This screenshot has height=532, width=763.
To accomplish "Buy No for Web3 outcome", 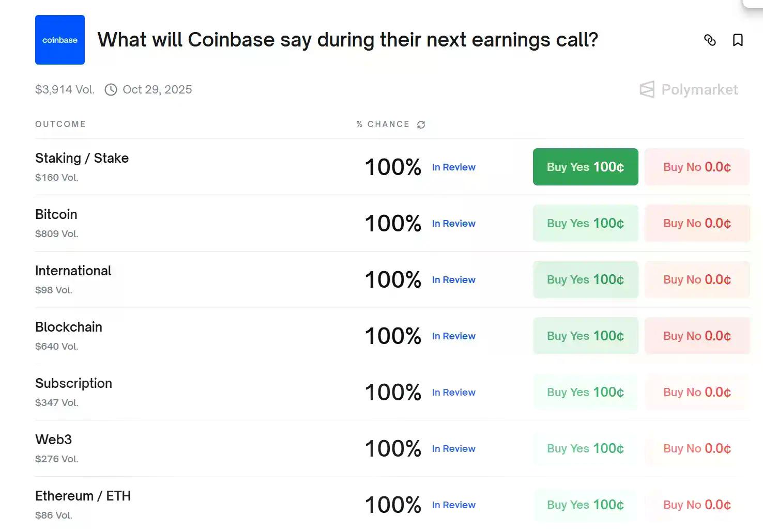I will tap(696, 448).
